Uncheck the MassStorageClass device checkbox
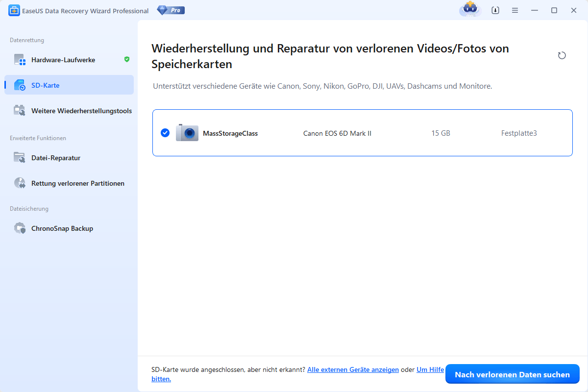 point(165,133)
